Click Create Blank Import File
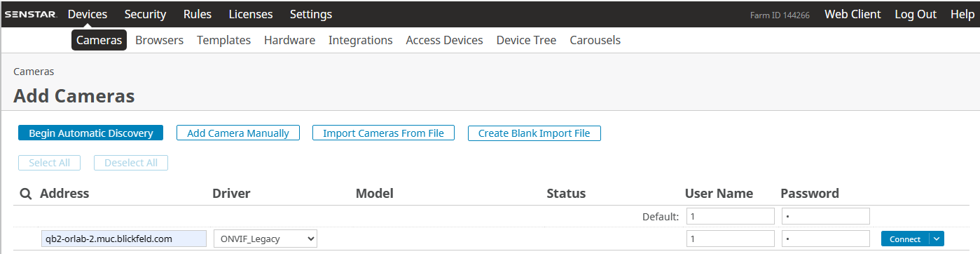 pyautogui.click(x=534, y=133)
